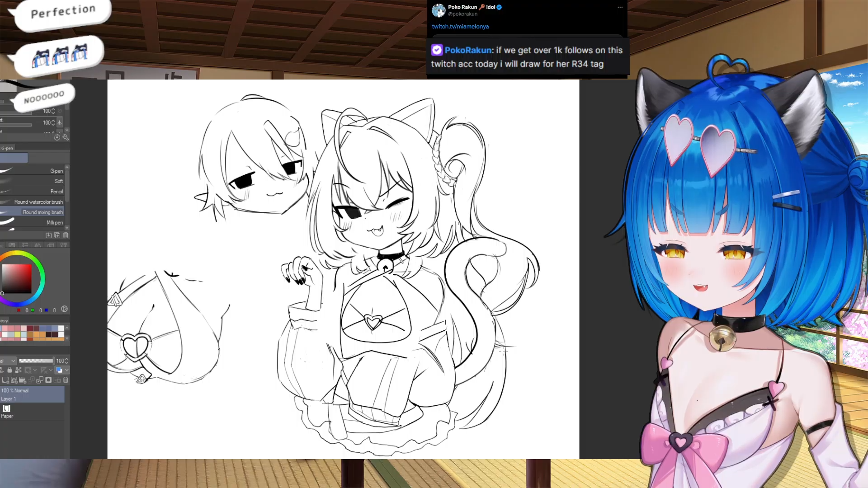Image resolution: width=868 pixels, height=488 pixels.
Task: Click the layer opacity slider
Action: click(x=36, y=361)
